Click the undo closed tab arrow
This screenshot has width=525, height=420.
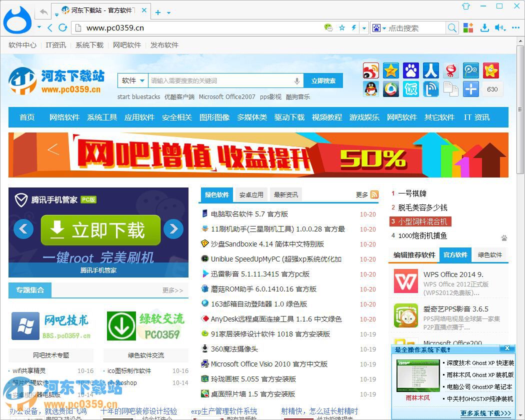44,12
